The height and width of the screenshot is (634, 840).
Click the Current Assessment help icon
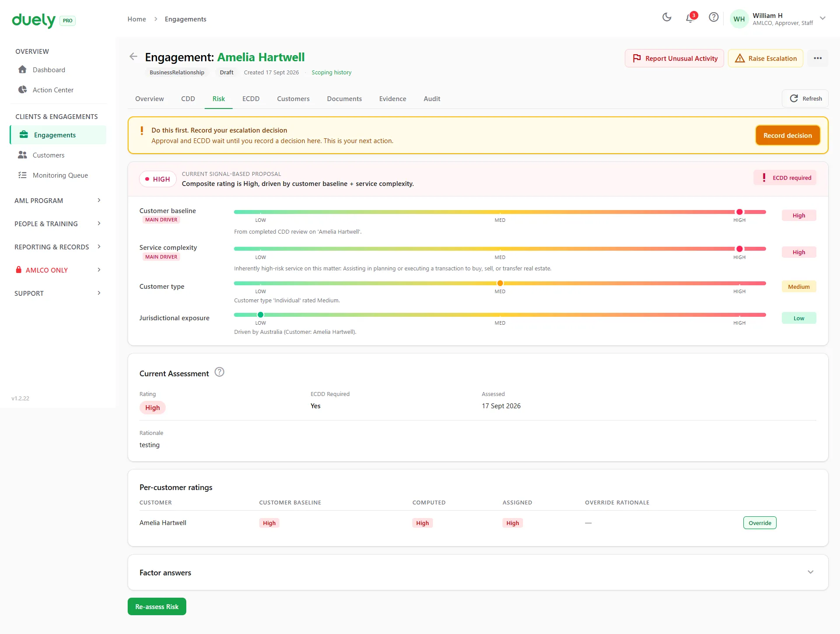pos(220,372)
